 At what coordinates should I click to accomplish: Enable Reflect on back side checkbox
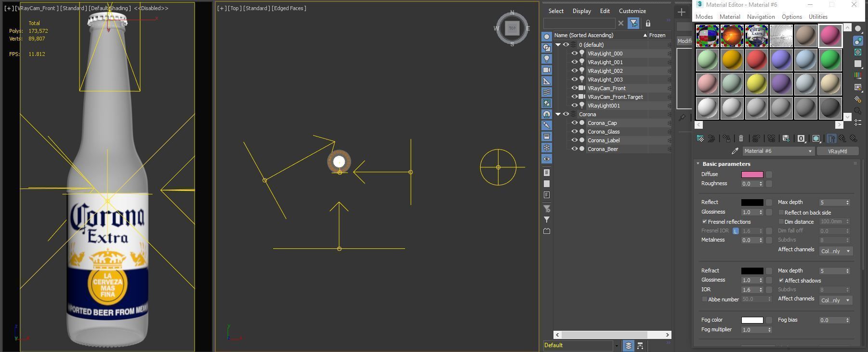781,213
